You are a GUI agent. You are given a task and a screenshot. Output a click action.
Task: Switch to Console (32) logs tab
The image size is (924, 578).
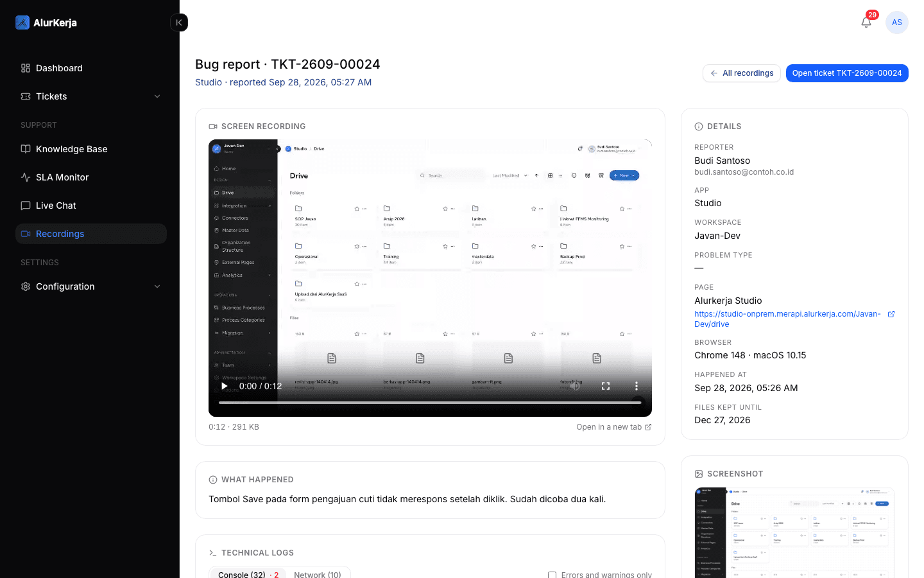tap(248, 575)
